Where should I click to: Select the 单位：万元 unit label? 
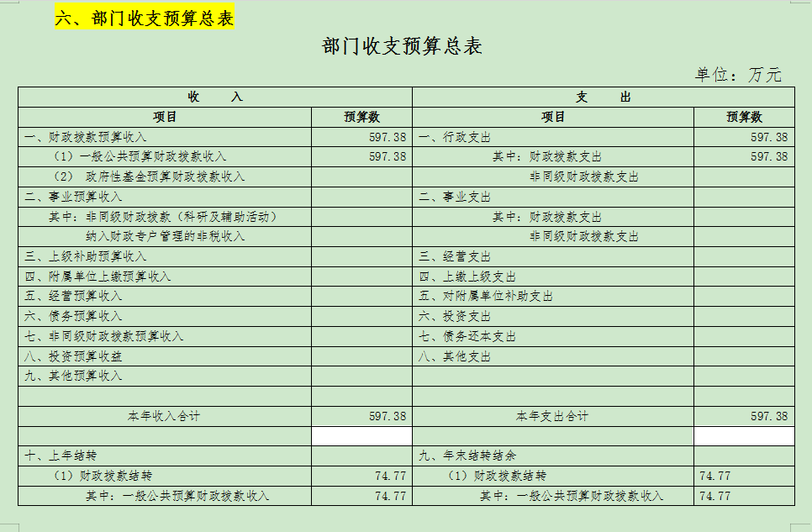(737, 75)
